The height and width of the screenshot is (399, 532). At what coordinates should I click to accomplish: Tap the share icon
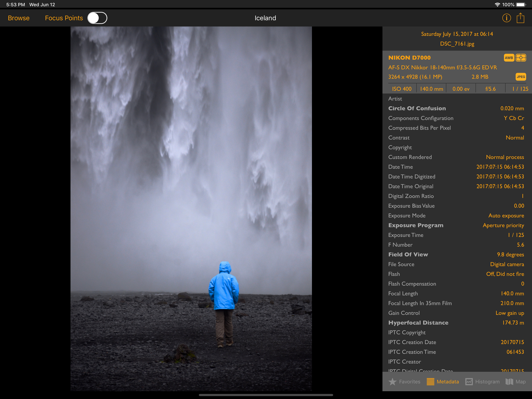[x=520, y=18]
